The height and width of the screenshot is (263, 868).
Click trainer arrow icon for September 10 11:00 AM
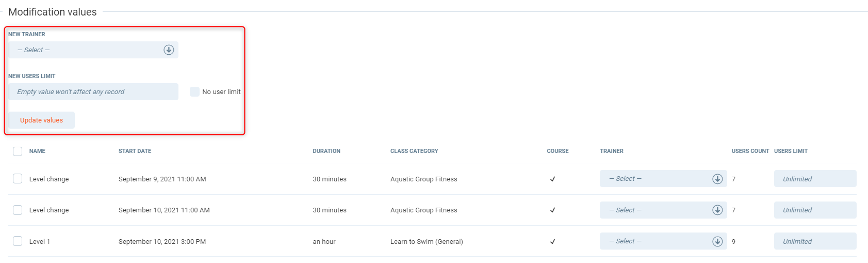click(x=717, y=210)
